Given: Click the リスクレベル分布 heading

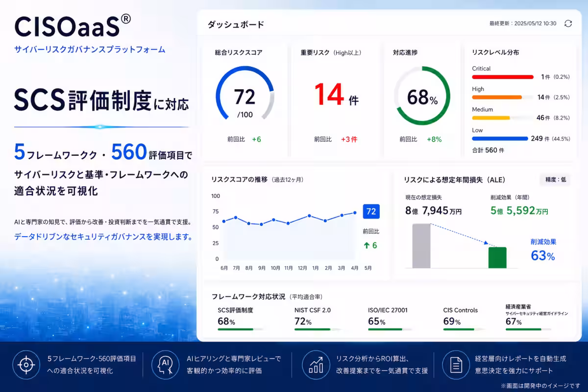Looking at the screenshot, I should coord(495,52).
